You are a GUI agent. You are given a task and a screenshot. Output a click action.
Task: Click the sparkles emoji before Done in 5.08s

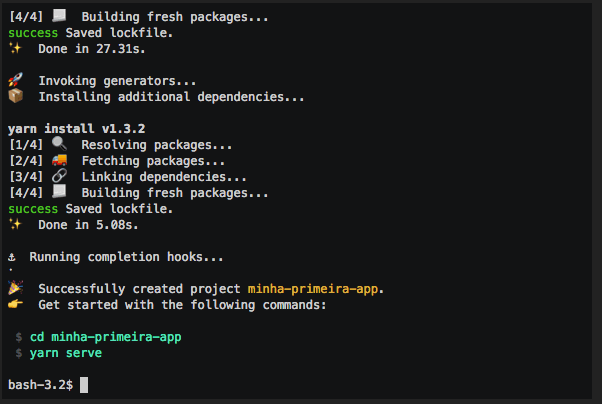click(15, 224)
